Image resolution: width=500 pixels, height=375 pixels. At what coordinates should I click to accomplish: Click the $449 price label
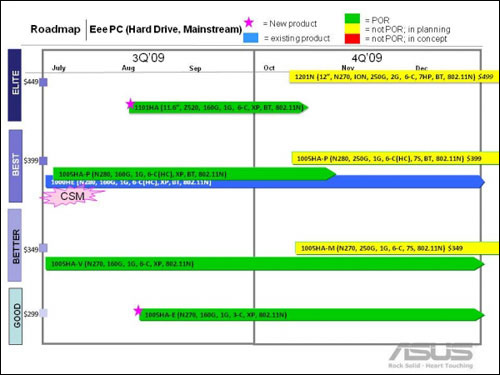coord(31,82)
